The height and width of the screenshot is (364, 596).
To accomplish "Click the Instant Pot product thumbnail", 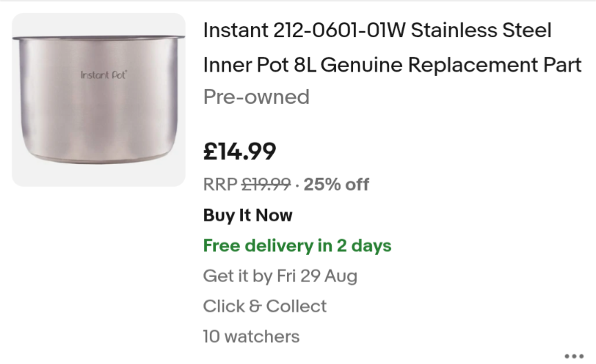I will click(x=99, y=100).
